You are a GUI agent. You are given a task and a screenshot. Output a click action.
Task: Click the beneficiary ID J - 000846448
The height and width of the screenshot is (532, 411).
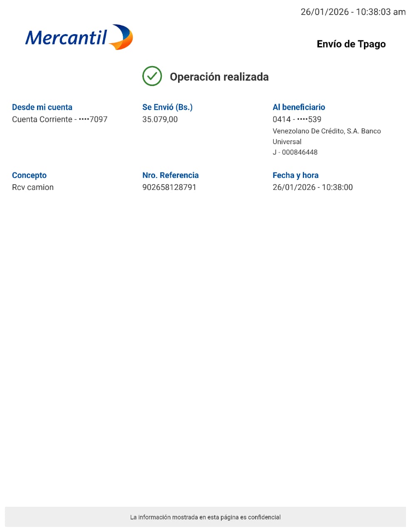click(295, 152)
